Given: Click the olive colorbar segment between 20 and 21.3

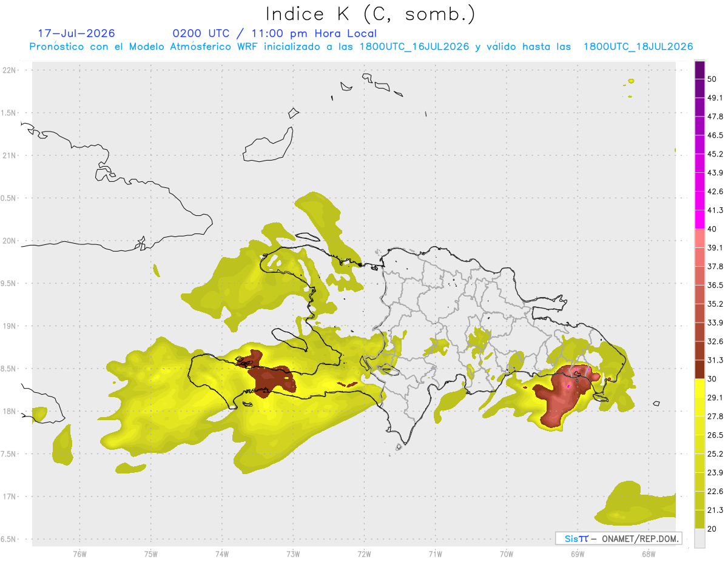Looking at the screenshot, I should coord(700,520).
